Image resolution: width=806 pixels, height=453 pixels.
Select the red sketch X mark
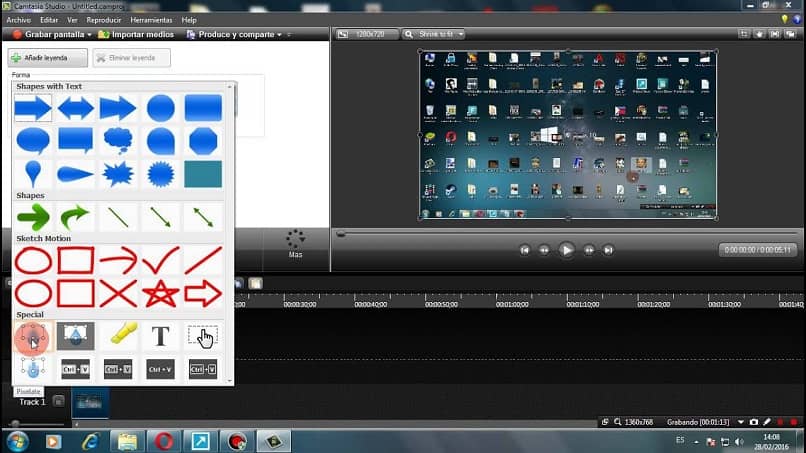[x=118, y=294]
